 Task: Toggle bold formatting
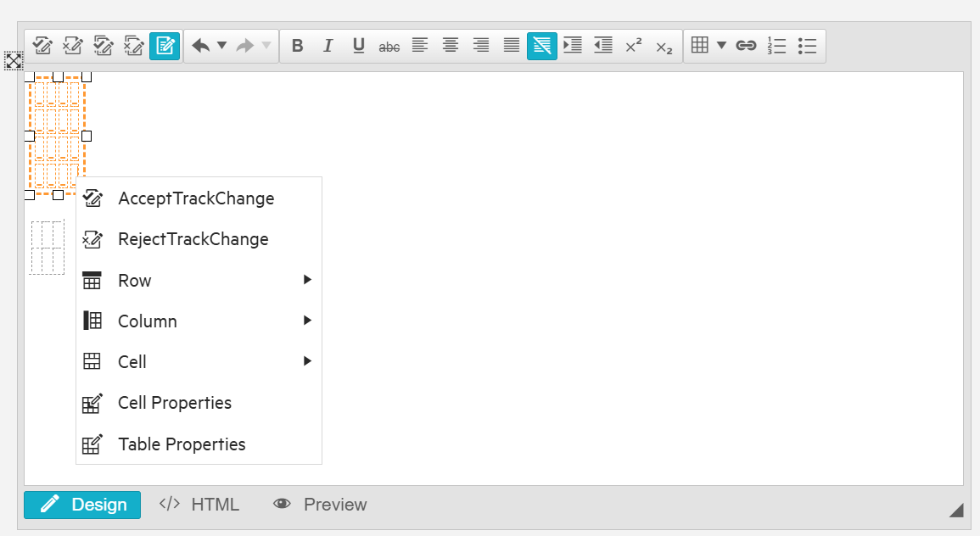(x=297, y=46)
